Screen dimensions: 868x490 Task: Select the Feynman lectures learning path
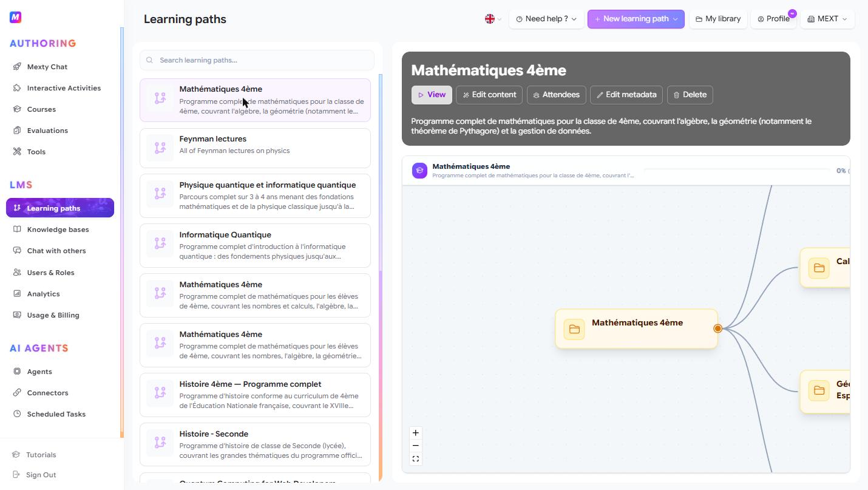255,148
